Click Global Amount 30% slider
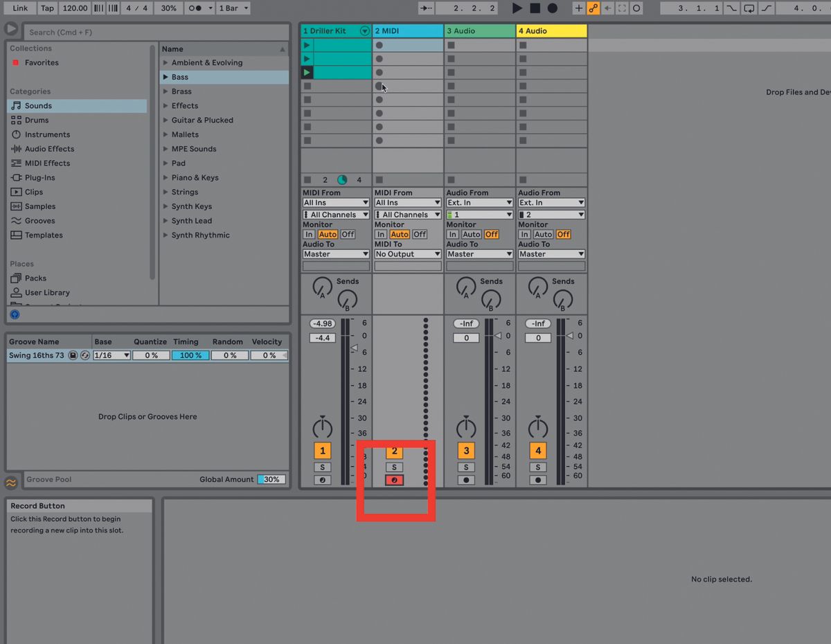 (271, 479)
